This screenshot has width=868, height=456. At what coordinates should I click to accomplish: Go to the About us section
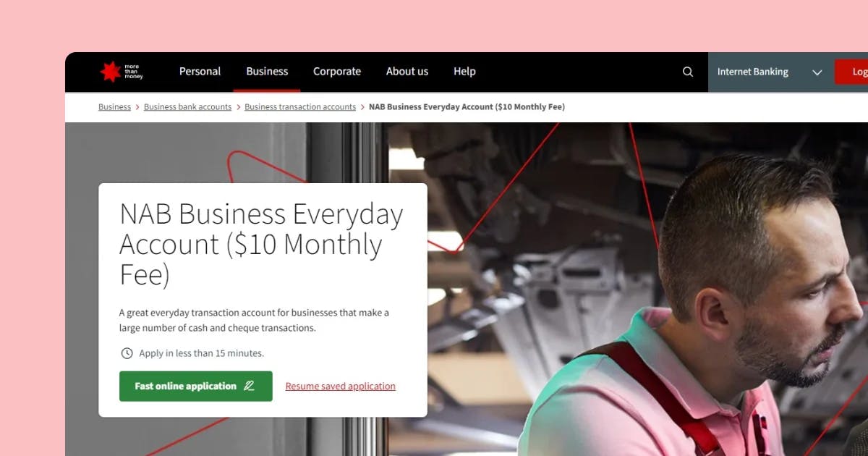click(x=407, y=71)
